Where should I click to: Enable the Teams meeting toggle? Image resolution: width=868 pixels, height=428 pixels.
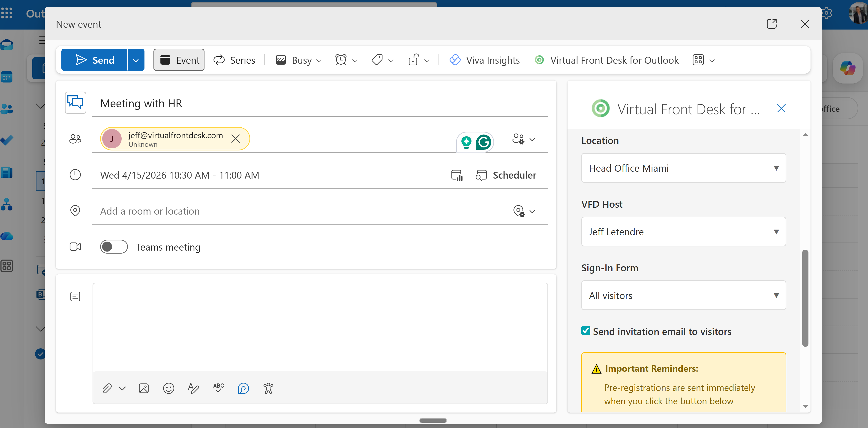tap(114, 247)
